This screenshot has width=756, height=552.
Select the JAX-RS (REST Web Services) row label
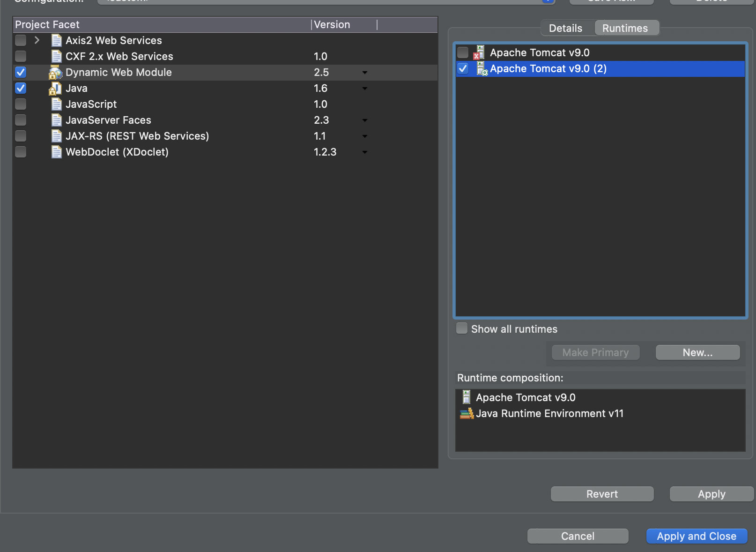pos(137,136)
